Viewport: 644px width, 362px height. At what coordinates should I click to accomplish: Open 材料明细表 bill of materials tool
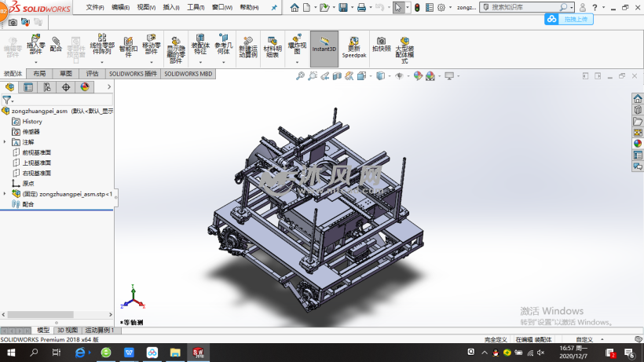[x=273, y=46]
